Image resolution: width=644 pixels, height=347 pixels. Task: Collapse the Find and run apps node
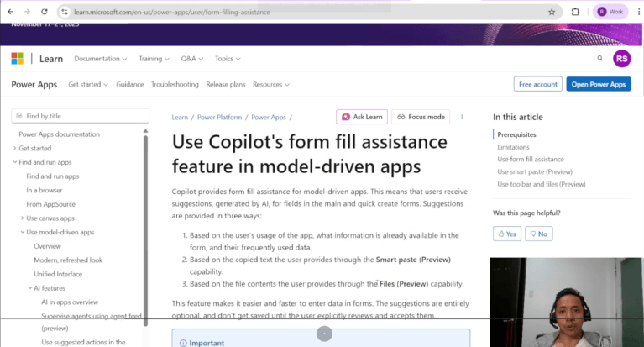(x=42, y=162)
